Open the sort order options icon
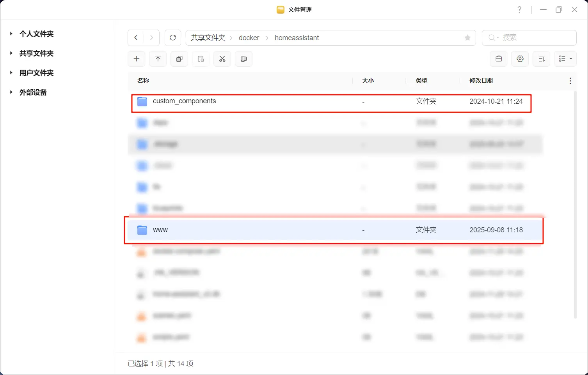 [x=542, y=59]
